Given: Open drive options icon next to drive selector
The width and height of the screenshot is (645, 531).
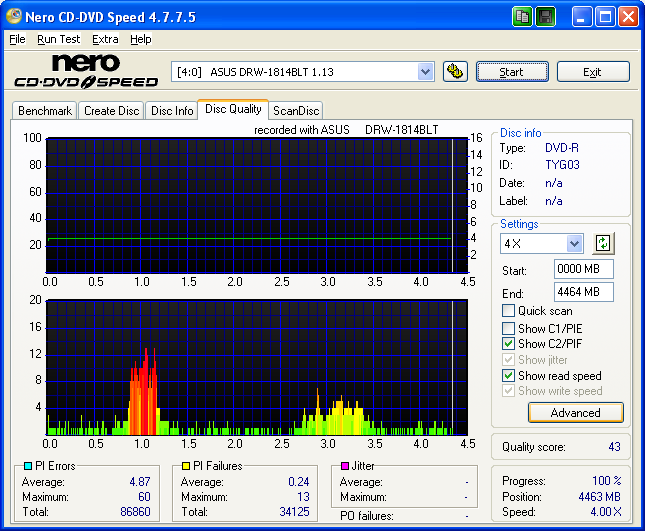Looking at the screenshot, I should (x=455, y=72).
